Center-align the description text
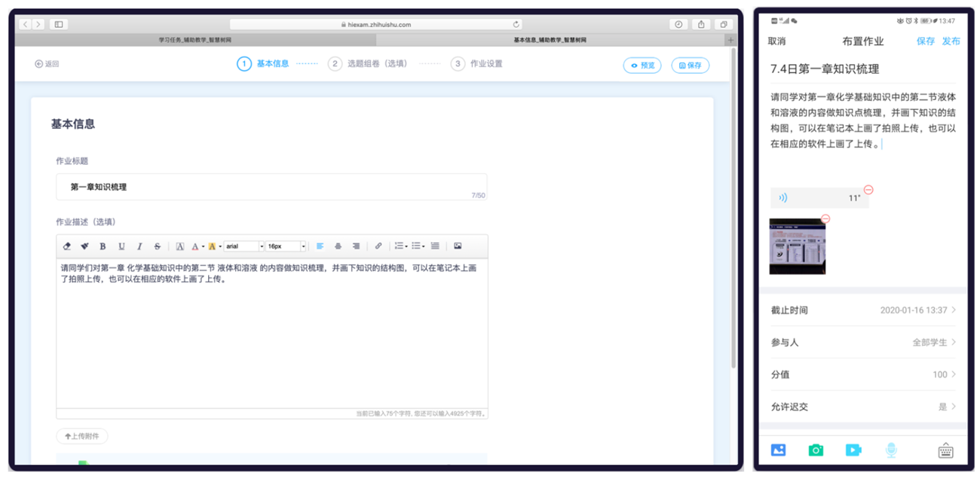Image resolution: width=980 pixels, height=482 pixels. [338, 246]
